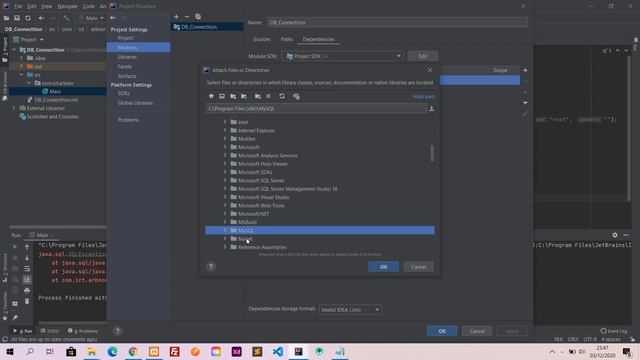640x360 pixels.
Task: Clear console with the trash icon
Action: [27, 301]
